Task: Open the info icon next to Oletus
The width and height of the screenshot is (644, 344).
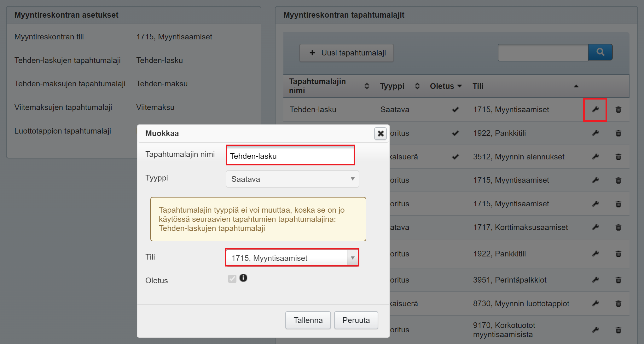Action: tap(243, 278)
